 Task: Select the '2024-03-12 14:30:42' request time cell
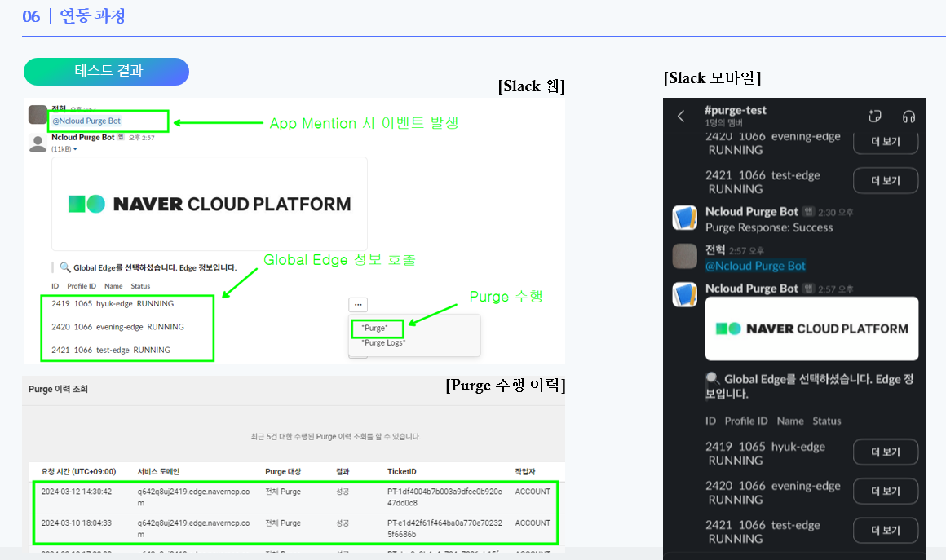(76, 492)
